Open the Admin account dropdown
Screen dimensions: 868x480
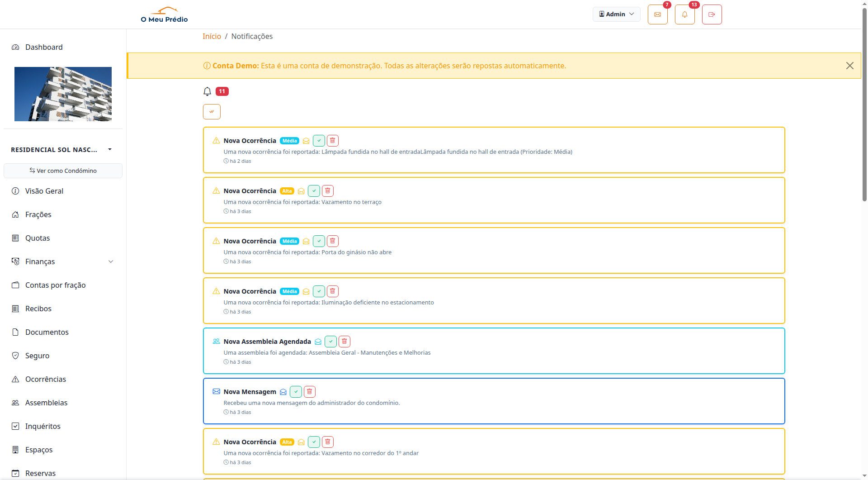[x=616, y=14]
